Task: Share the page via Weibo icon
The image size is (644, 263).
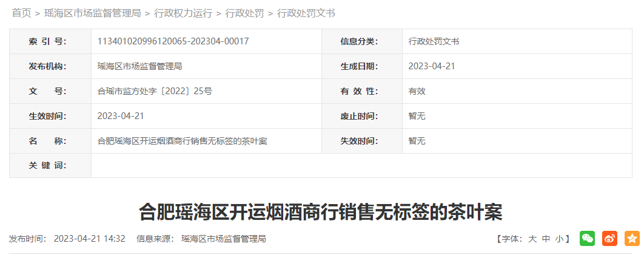Action: pyautogui.click(x=610, y=238)
